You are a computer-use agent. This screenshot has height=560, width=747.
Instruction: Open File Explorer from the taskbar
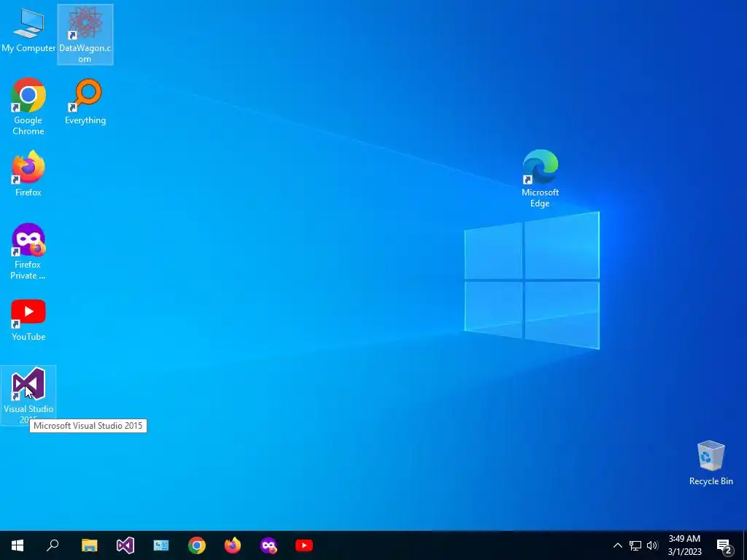coord(89,545)
